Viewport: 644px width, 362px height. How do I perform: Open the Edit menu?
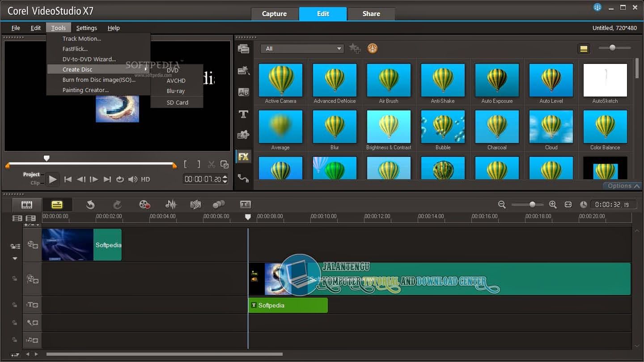click(x=36, y=28)
